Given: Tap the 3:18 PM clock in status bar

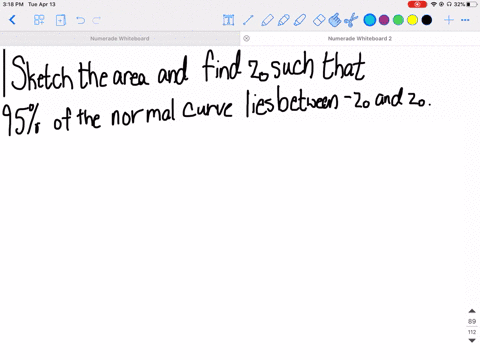Looking at the screenshot, I should point(13,4).
